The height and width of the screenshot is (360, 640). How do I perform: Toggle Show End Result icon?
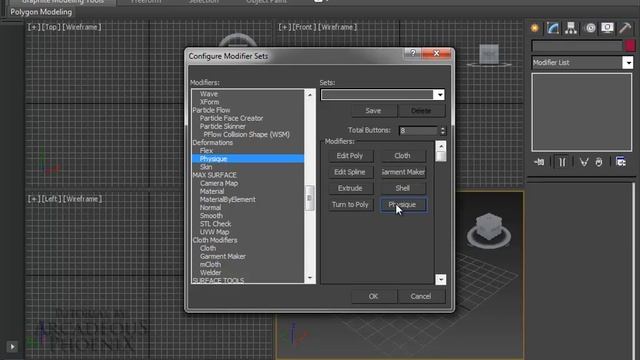562,162
